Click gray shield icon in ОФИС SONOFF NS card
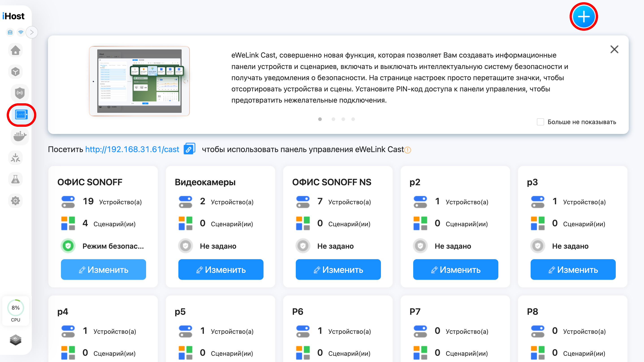644x362 pixels. (x=303, y=246)
